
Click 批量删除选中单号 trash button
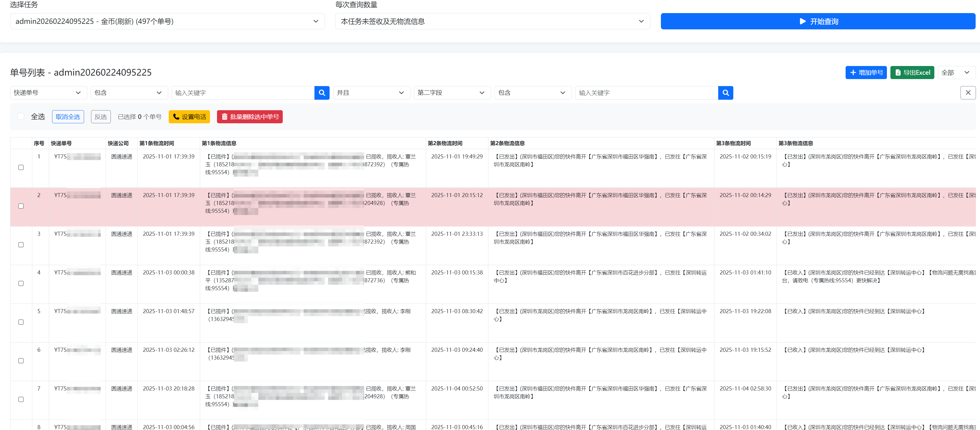(250, 117)
